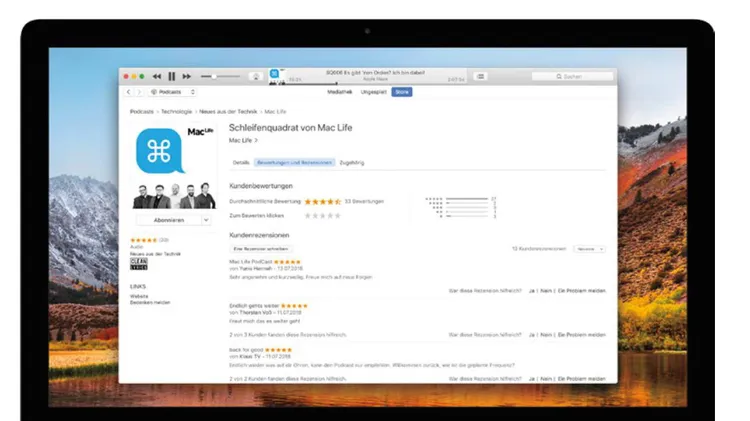Open the Details tab
Image resolution: width=750 pixels, height=421 pixels.
tap(241, 163)
